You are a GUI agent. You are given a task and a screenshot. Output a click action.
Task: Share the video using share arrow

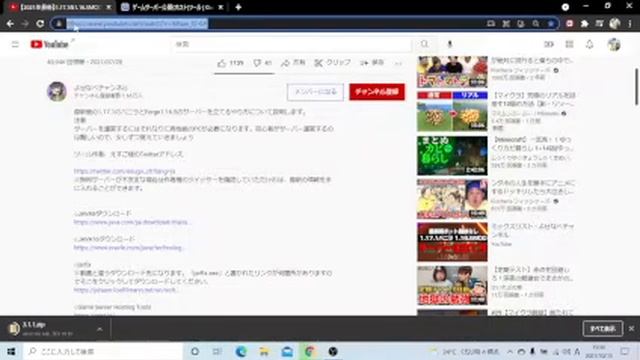coord(293,62)
